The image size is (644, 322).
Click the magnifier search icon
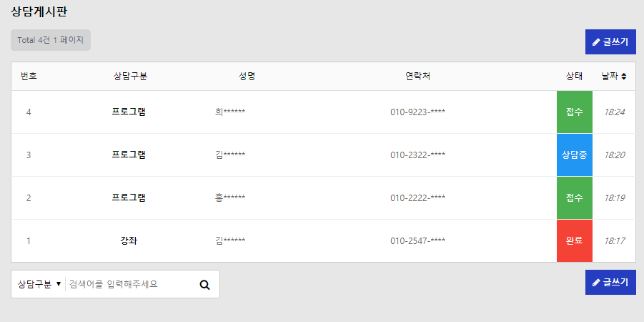[204, 285]
